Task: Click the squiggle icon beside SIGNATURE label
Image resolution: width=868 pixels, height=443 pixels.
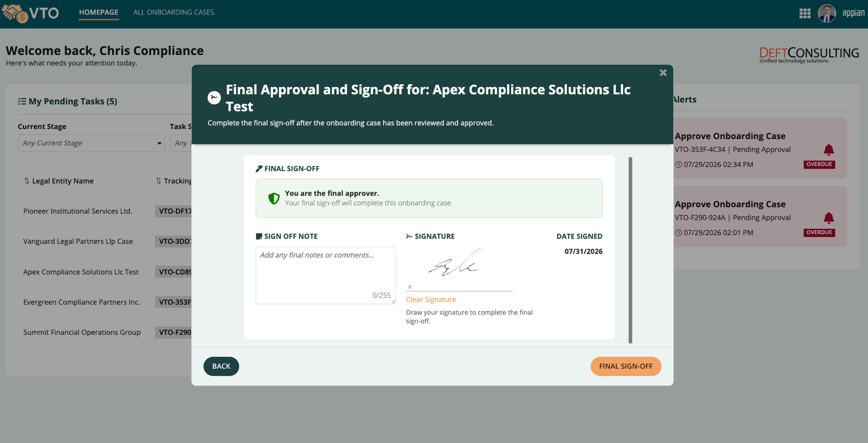Action: [409, 236]
